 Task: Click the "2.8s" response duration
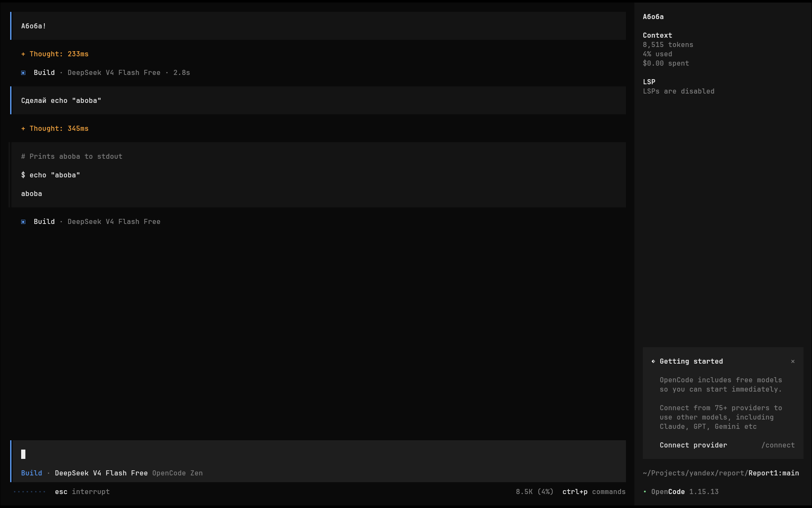coord(182,73)
